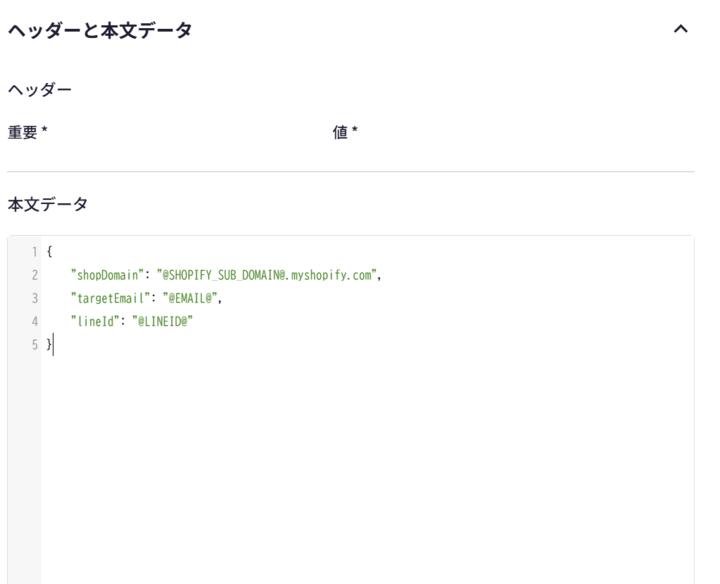The image size is (720, 584).
Task: Click the "@LINEID@" value string
Action: [x=168, y=321]
